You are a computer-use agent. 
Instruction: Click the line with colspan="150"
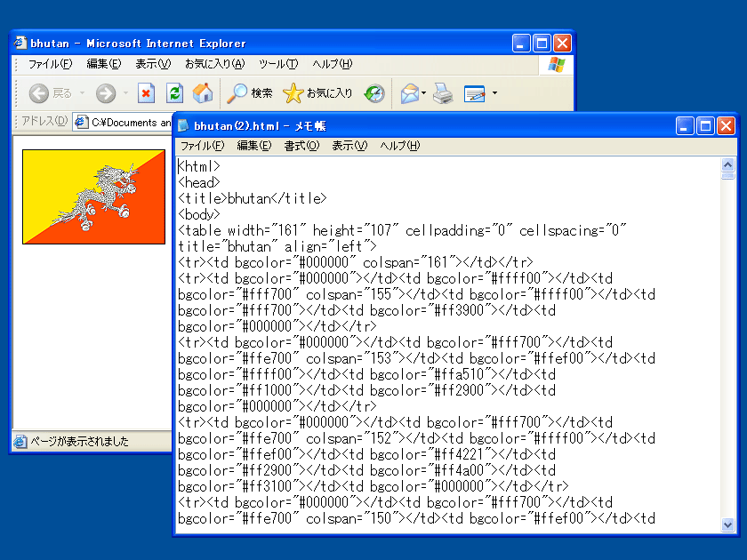tap(417, 518)
